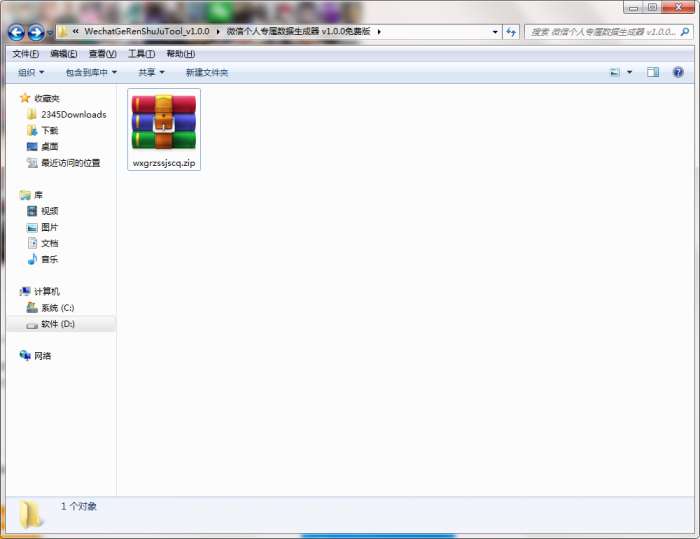Select 收藏夹 in the navigation pane
The height and width of the screenshot is (539, 700).
pyautogui.click(x=47, y=98)
